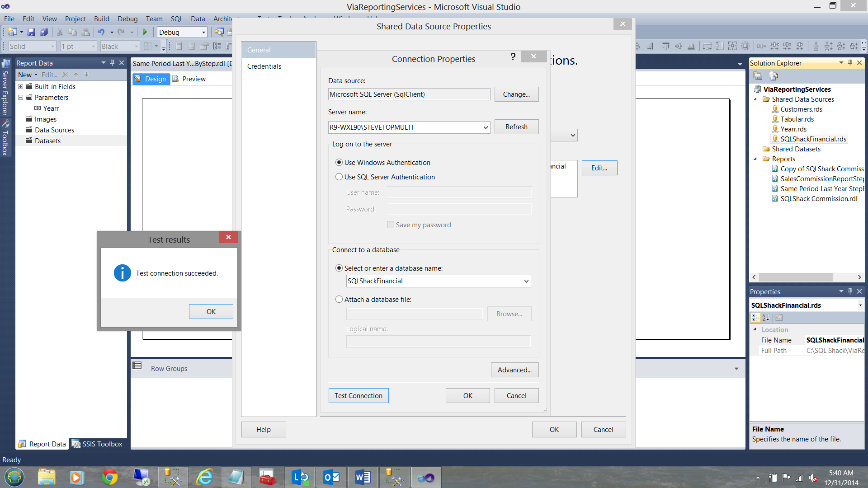This screenshot has width=868, height=488.
Task: Open the Server name dropdown
Action: click(x=485, y=127)
